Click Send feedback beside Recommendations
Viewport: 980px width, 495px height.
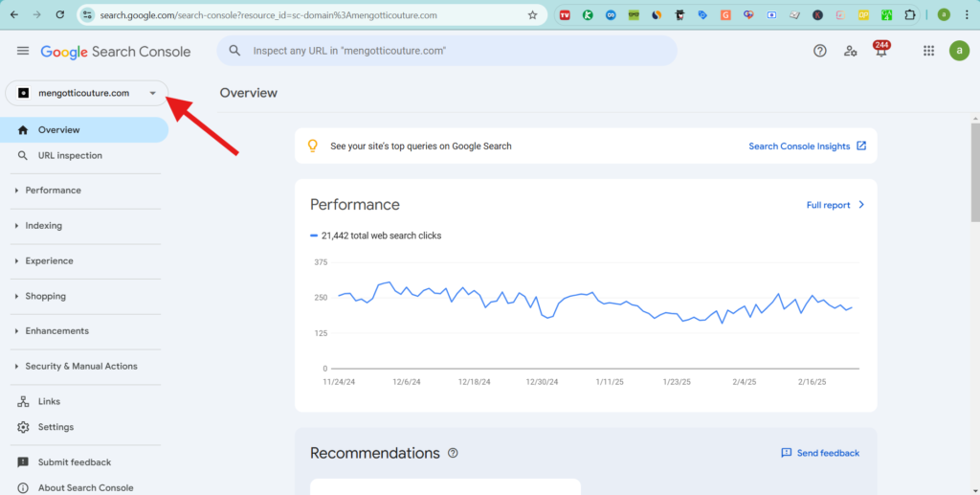(x=820, y=453)
